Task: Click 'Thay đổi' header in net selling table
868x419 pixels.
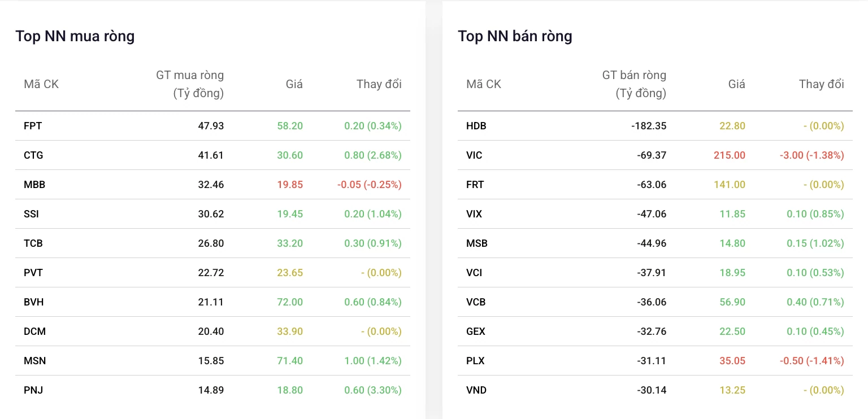Action: 822,84
